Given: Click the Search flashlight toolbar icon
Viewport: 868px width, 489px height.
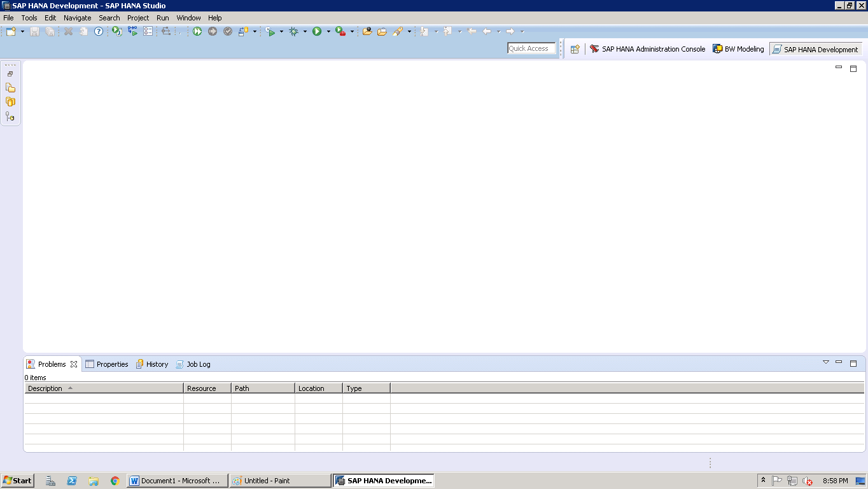Looking at the screenshot, I should [398, 31].
